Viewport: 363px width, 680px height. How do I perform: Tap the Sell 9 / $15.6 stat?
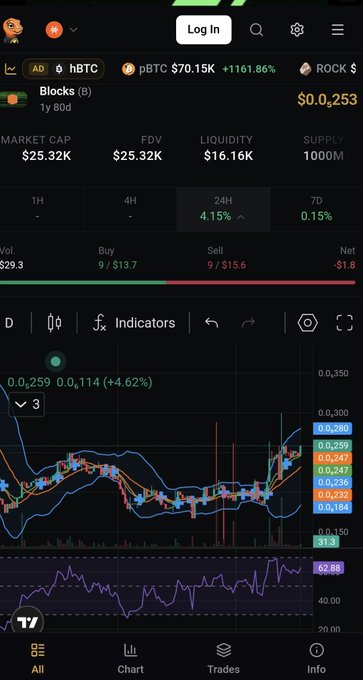(x=226, y=258)
